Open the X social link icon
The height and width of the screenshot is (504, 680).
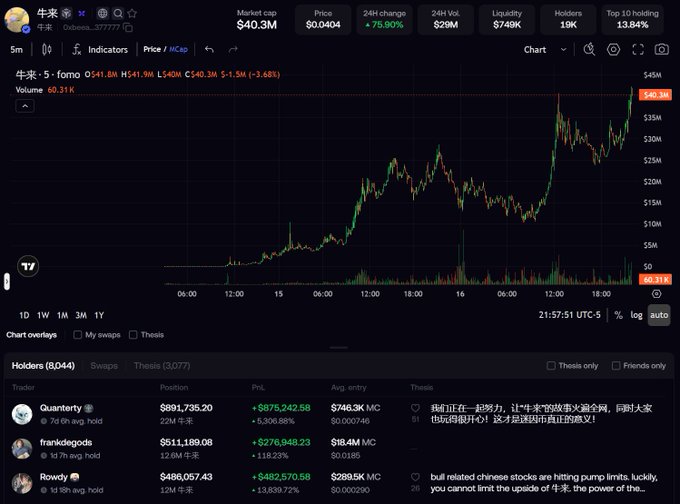(x=82, y=13)
